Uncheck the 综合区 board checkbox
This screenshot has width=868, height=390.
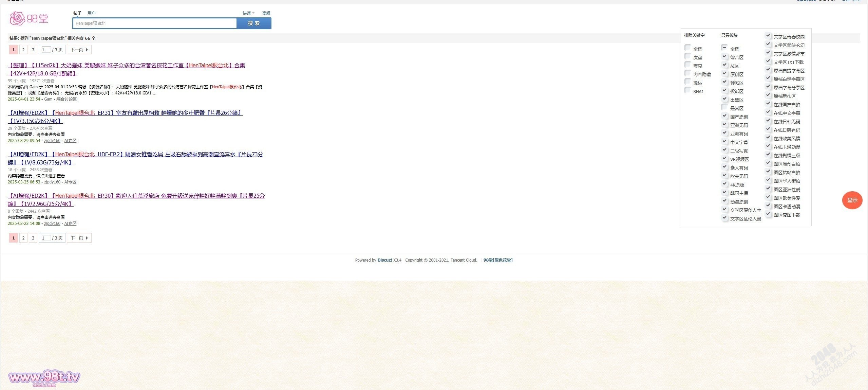[x=724, y=56]
